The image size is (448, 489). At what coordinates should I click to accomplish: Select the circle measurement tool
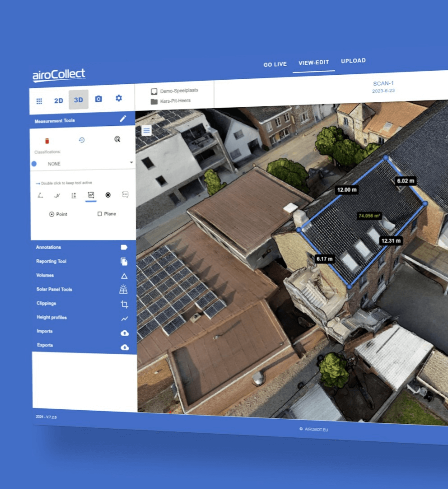(108, 195)
